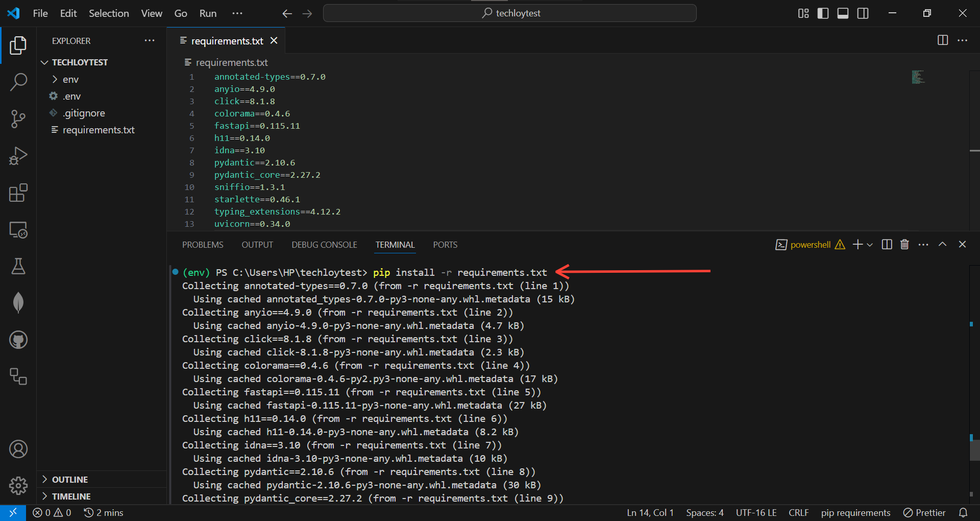The height and width of the screenshot is (521, 980).
Task: Click CRLF in the status bar
Action: click(798, 512)
